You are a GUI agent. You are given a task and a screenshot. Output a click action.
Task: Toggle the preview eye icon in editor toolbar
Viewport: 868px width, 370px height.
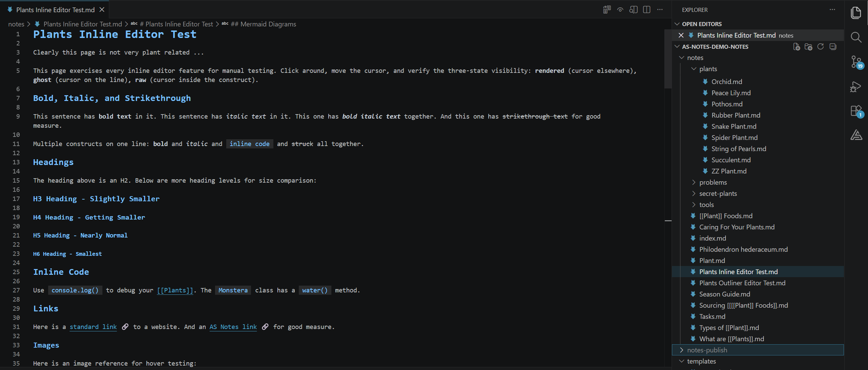pos(620,9)
